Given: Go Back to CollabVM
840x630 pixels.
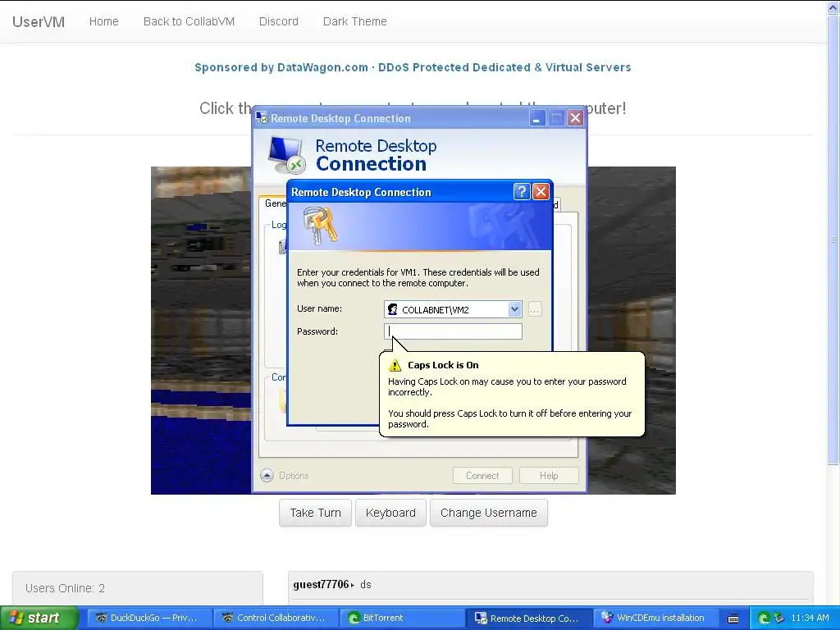Looking at the screenshot, I should [x=189, y=21].
